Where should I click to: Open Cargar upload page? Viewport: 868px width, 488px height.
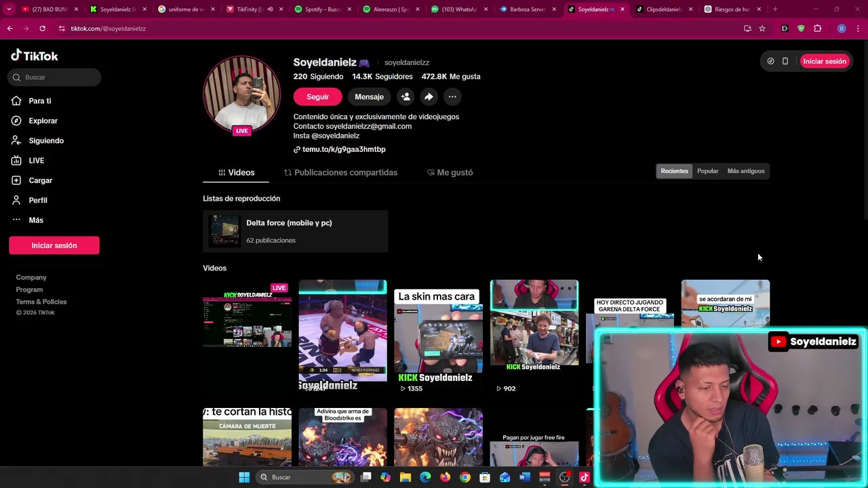pyautogui.click(x=40, y=180)
